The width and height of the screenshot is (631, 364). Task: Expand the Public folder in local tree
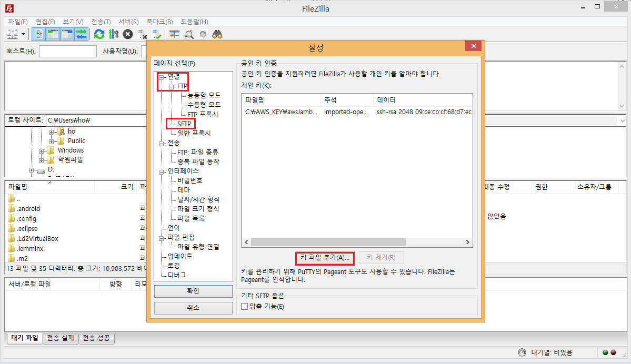coord(51,141)
